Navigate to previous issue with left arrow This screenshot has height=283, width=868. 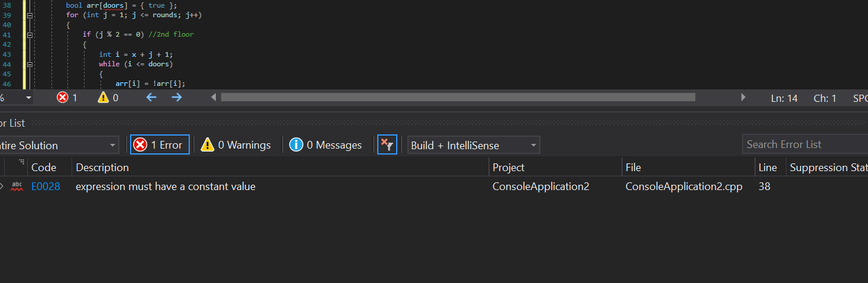pyautogui.click(x=151, y=97)
